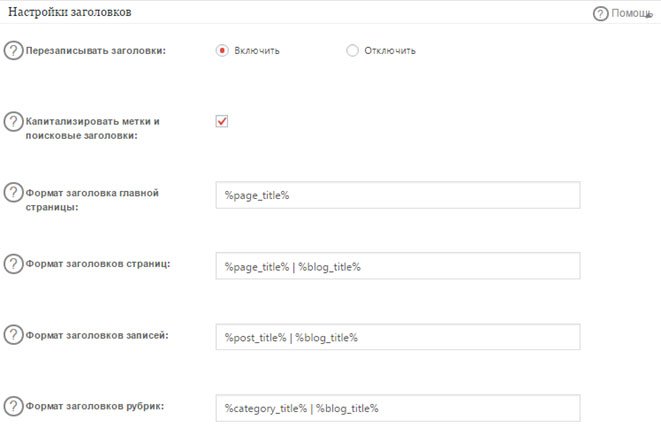Click help icon for Капитализировать метки option
Viewport: 661px width, 435px height.
[x=14, y=122]
